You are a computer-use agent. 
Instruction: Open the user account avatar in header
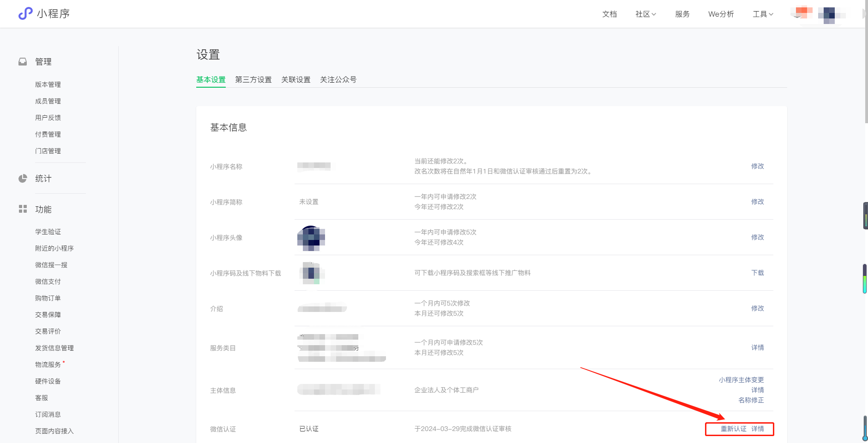click(829, 14)
